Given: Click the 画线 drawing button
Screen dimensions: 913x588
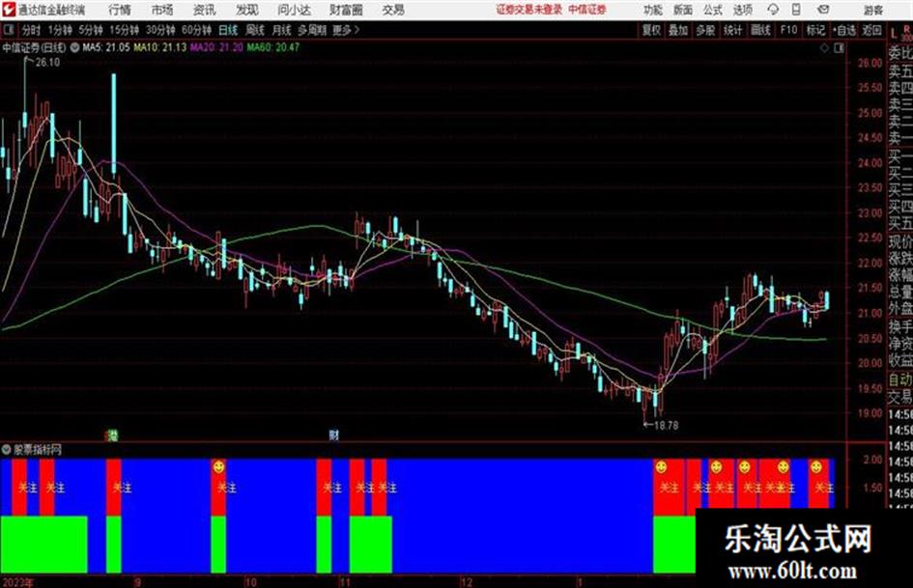Looking at the screenshot, I should (760, 30).
